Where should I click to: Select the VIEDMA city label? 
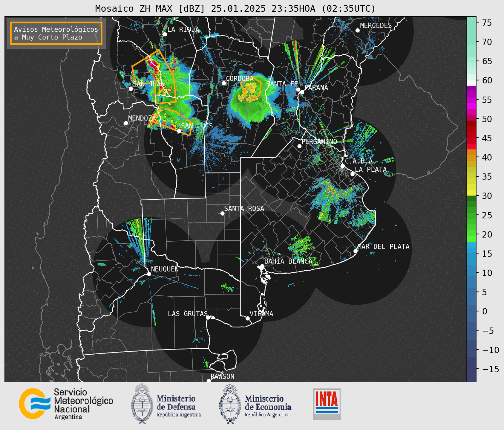click(261, 314)
